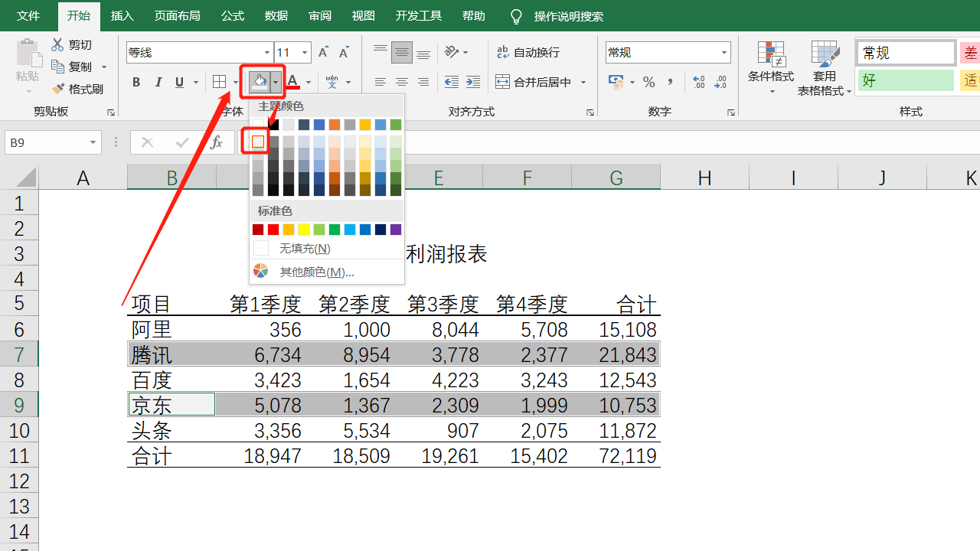Switch to the 开发工具 (Developer) tab
980x551 pixels.
point(419,16)
